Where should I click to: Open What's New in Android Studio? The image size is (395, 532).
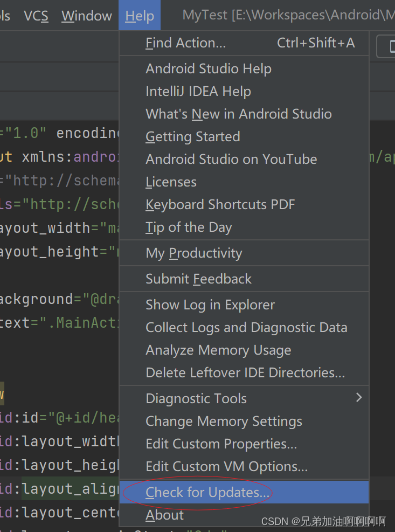pyautogui.click(x=244, y=114)
